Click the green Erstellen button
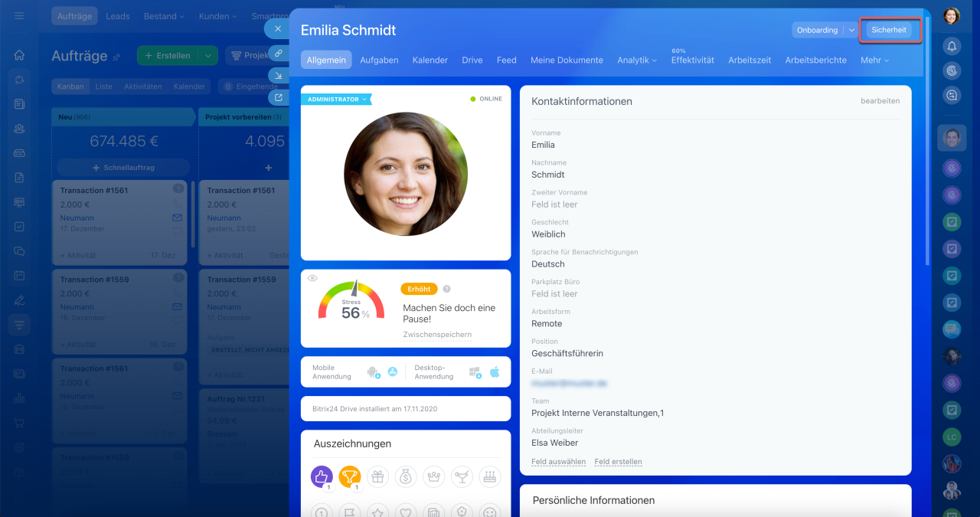980x517 pixels. pos(168,56)
